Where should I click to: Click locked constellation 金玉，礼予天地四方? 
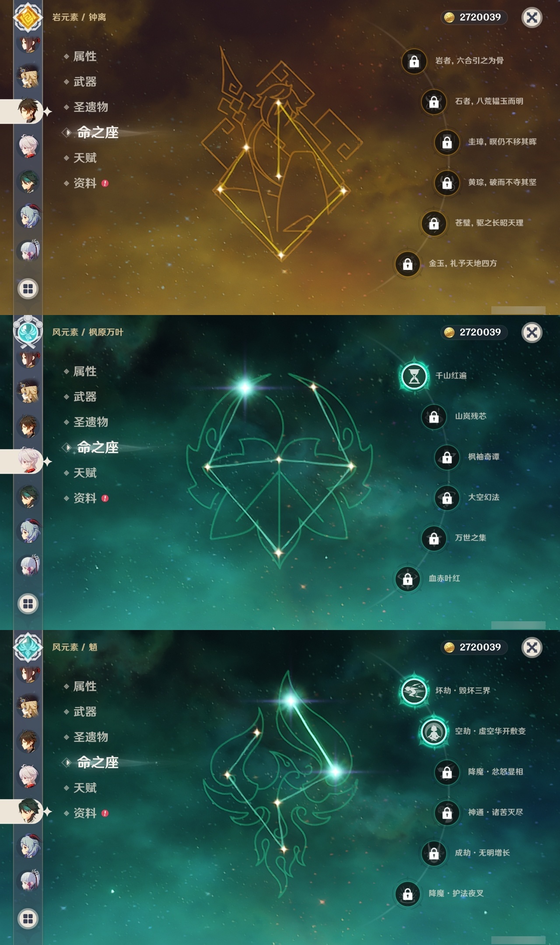coord(407,264)
